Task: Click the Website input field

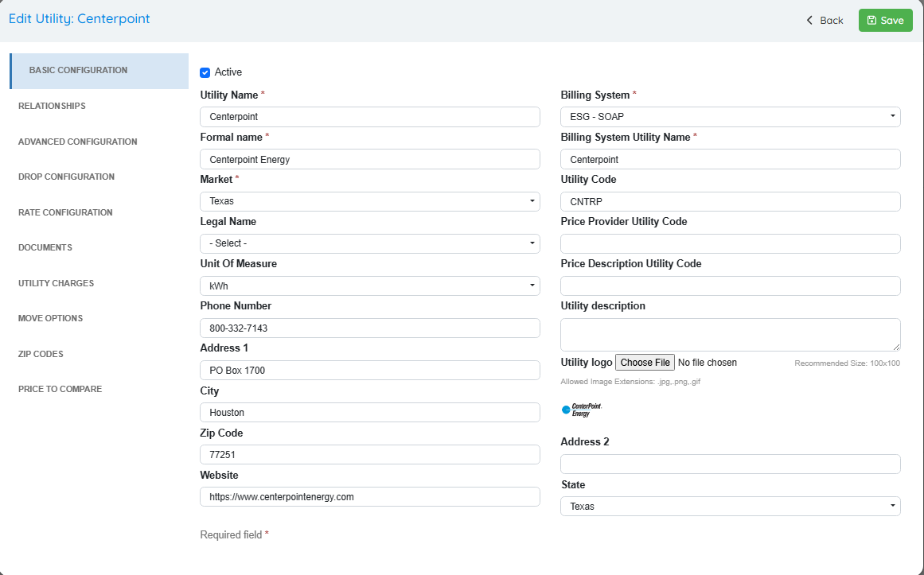Action: click(370, 496)
